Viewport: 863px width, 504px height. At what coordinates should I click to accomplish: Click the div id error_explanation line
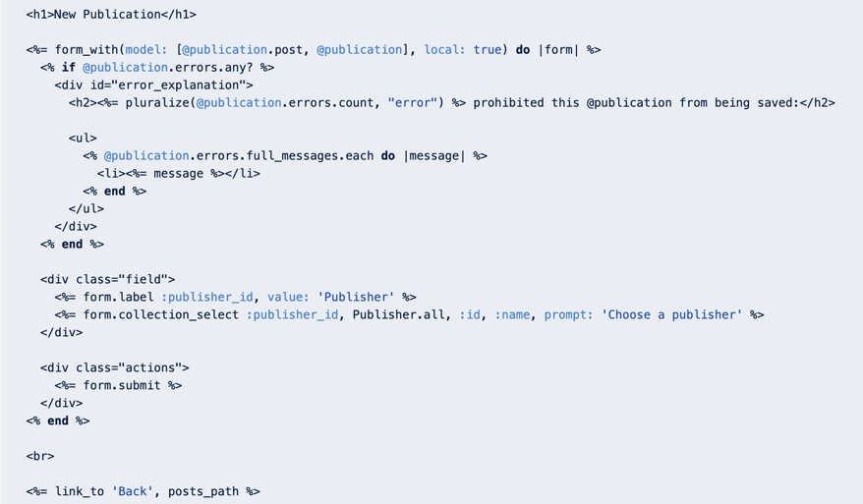coord(153,85)
